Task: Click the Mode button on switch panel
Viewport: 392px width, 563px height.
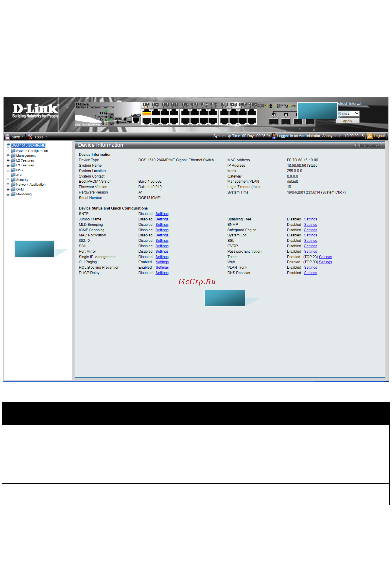Action: click(x=125, y=119)
